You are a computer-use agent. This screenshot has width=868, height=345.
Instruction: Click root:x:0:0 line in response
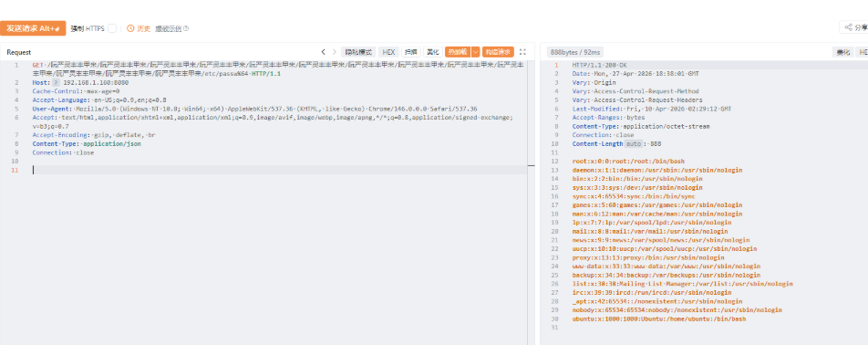[628, 162]
